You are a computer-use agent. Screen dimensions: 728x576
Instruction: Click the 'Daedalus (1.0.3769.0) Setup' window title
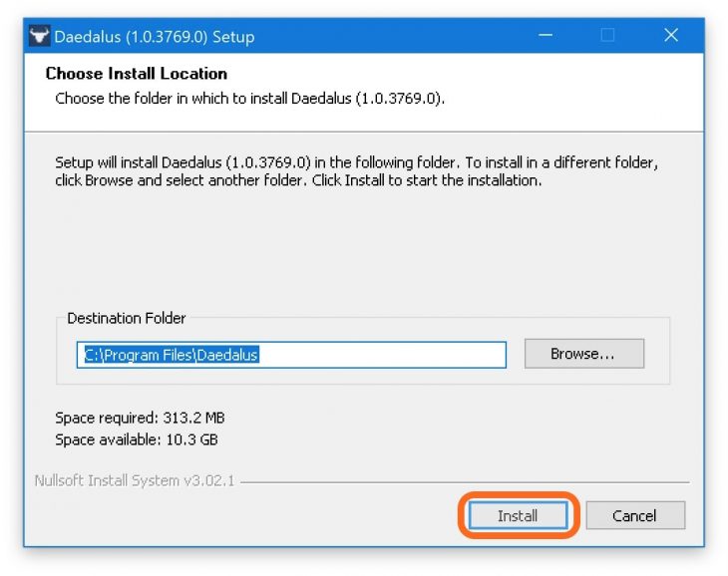click(155, 37)
